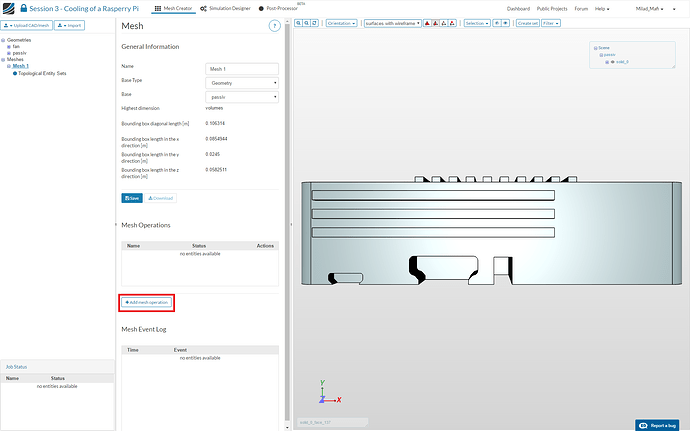Image resolution: width=690 pixels, height=431 pixels.
Task: Collapse the Meshes tree node
Action: coord(3,59)
